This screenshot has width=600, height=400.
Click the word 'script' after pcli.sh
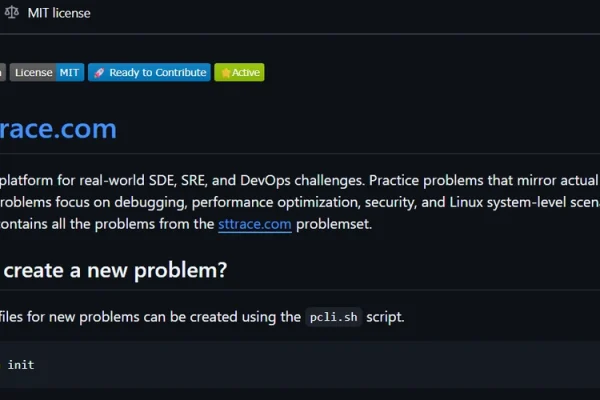point(383,317)
